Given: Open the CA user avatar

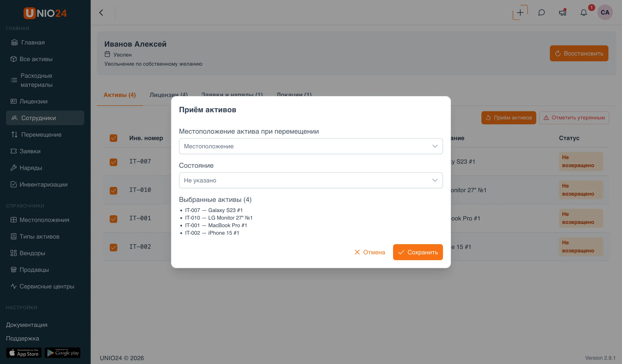Looking at the screenshot, I should pos(605,12).
